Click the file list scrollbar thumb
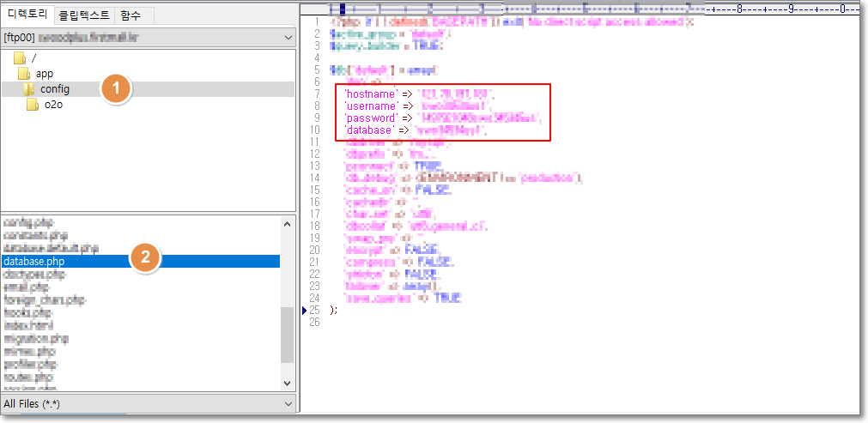 pos(287,335)
